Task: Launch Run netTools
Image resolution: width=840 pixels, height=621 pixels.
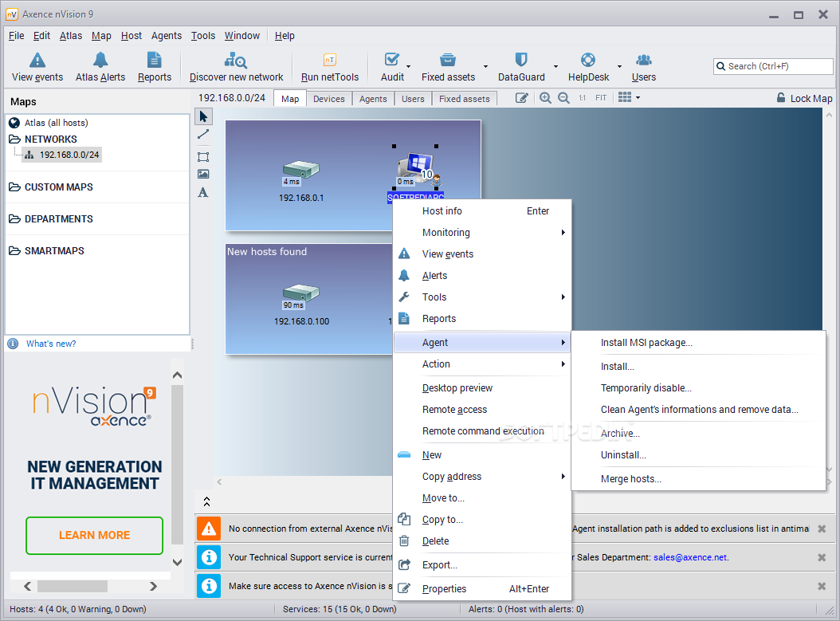Action: pyautogui.click(x=329, y=67)
